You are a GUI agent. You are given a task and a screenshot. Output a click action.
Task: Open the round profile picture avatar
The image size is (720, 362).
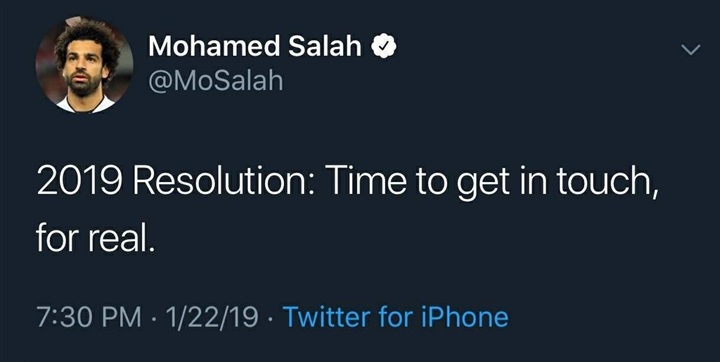(x=84, y=65)
